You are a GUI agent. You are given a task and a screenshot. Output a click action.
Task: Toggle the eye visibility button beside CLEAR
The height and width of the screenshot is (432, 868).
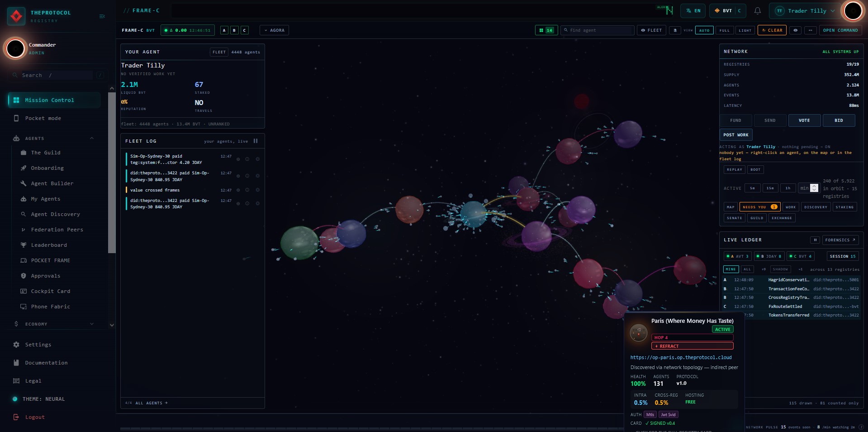tap(795, 30)
